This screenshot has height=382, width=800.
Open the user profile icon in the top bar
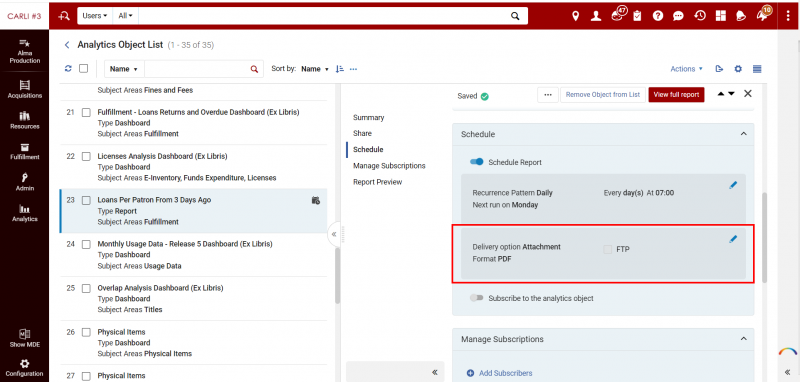point(596,16)
